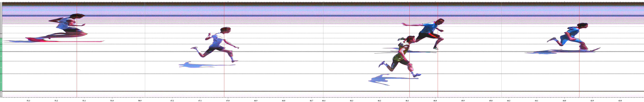Image resolution: width=644 pixels, height=102 pixels.
Task: Select the red finish line near 43.9
Action: (579, 50)
